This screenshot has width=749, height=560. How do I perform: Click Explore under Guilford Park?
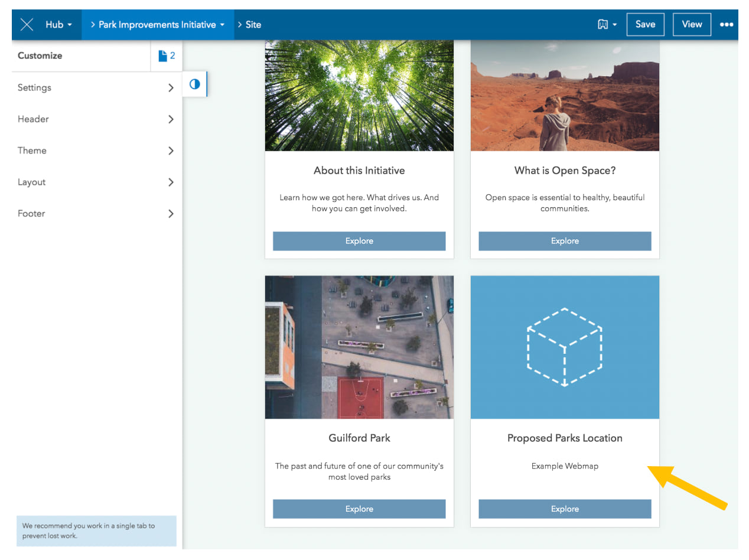(359, 509)
